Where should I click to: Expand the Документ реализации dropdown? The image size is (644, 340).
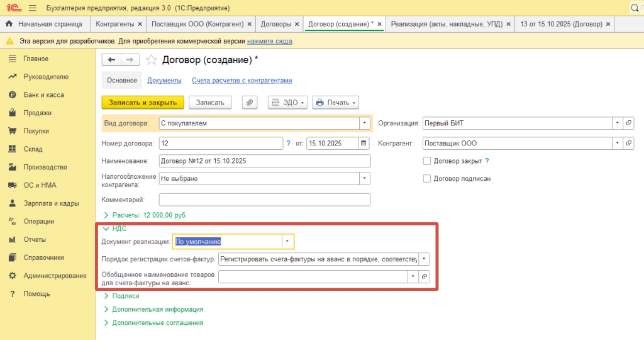287,242
